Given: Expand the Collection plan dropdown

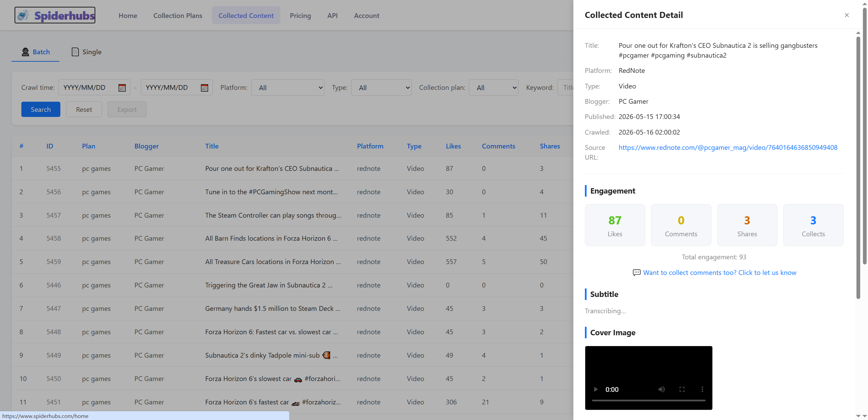Looking at the screenshot, I should 493,87.
